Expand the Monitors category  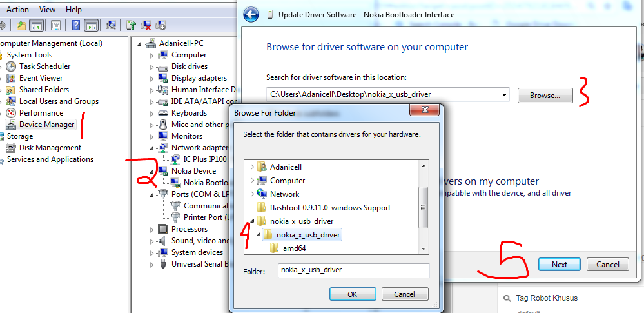151,136
